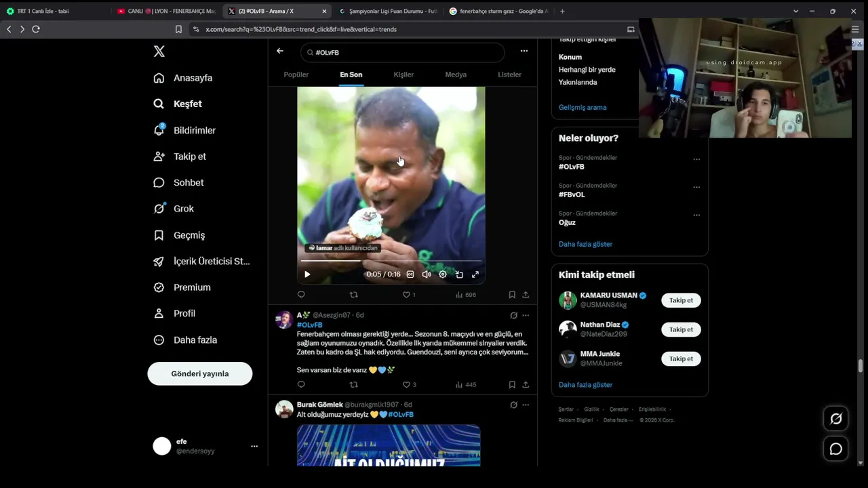Open İçerik Üreticisi Studio sidebar item

(x=202, y=261)
